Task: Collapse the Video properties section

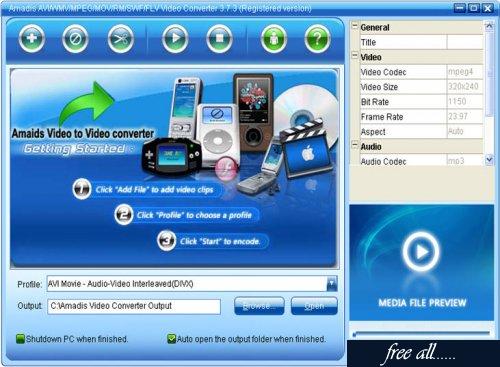Action: click(x=355, y=55)
